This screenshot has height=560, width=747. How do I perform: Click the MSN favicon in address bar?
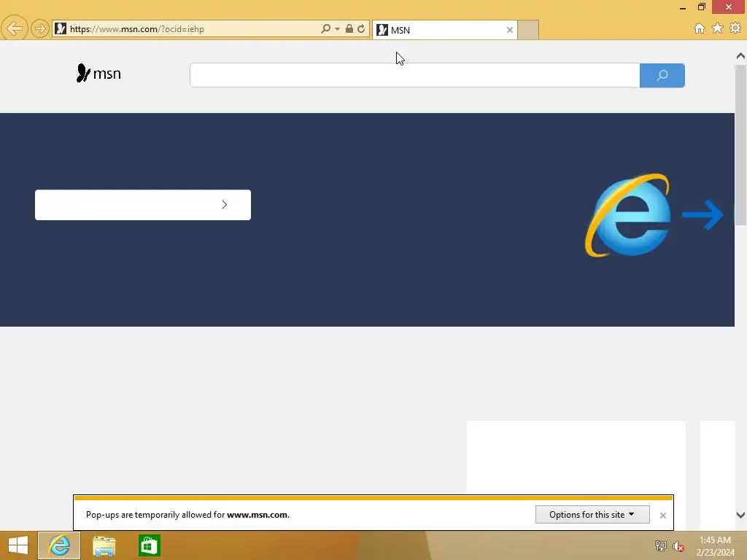click(x=61, y=29)
